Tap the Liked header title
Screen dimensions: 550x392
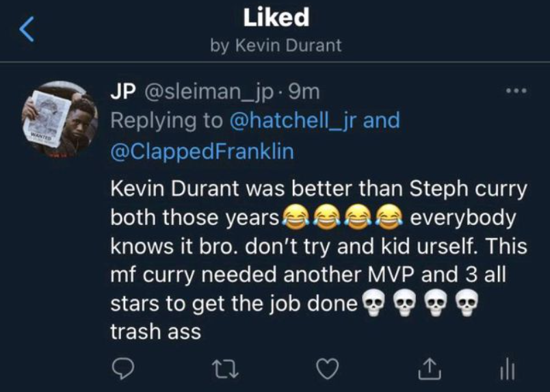point(275,18)
